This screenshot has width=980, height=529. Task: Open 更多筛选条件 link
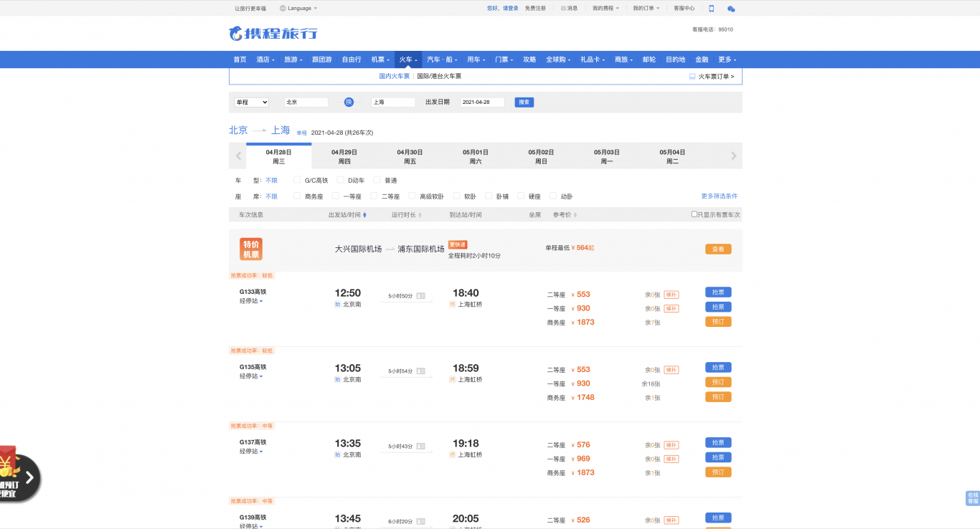click(720, 196)
